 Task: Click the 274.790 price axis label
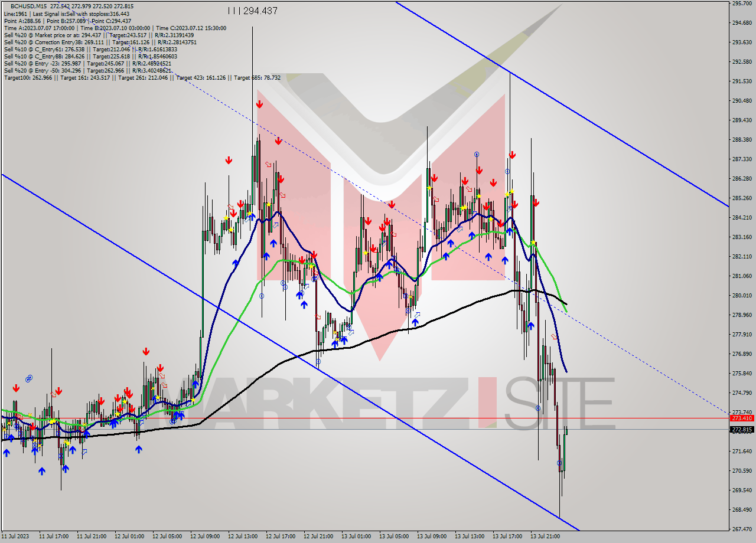tap(742, 393)
